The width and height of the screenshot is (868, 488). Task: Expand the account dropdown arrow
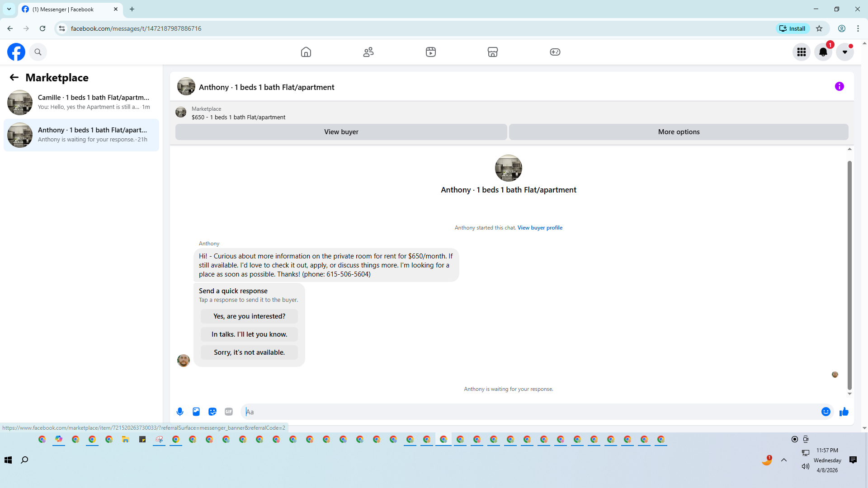tap(844, 52)
